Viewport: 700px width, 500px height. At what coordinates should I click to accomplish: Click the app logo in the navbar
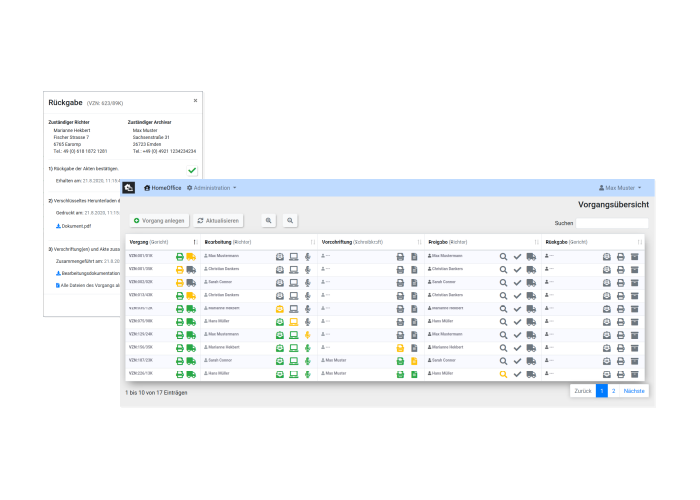129,188
